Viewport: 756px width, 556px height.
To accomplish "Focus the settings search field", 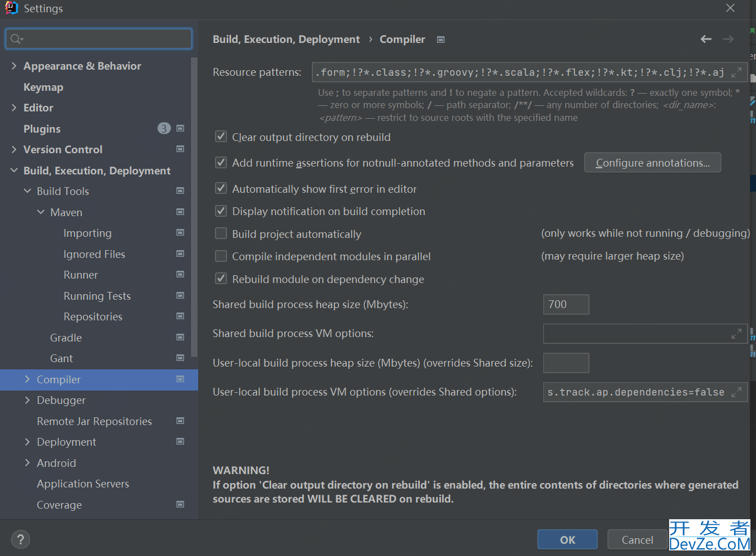I will (99, 39).
